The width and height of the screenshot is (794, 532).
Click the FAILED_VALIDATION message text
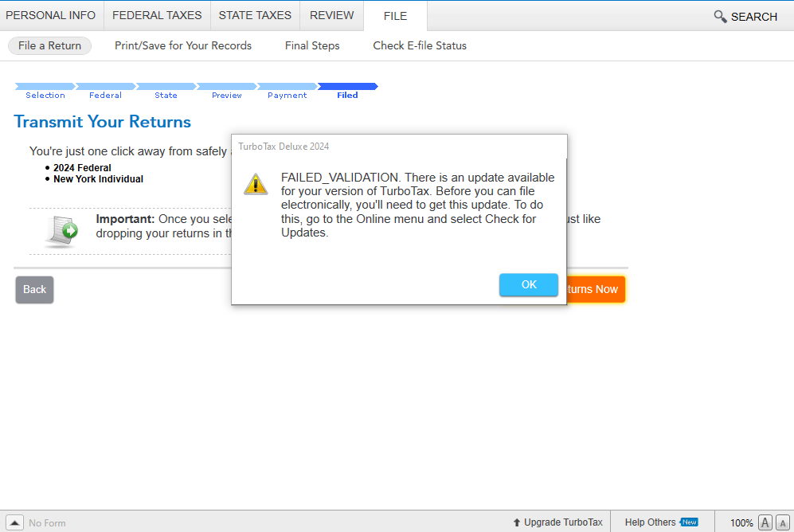(x=418, y=205)
